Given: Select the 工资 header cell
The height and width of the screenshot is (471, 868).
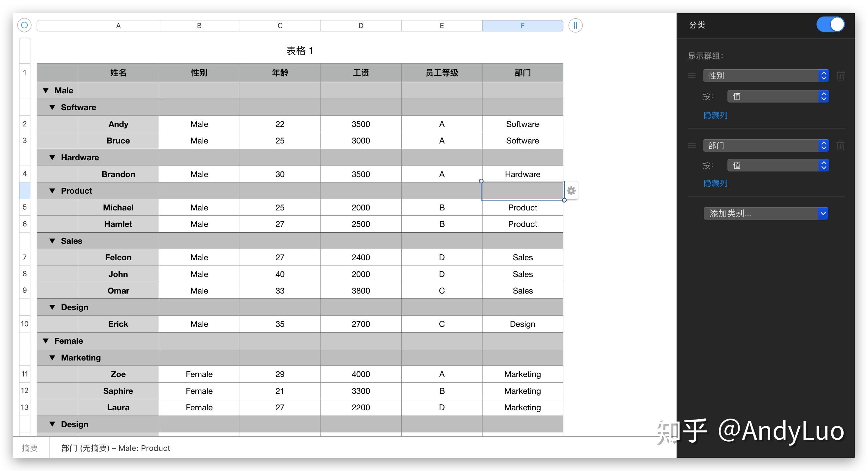Looking at the screenshot, I should pyautogui.click(x=361, y=73).
